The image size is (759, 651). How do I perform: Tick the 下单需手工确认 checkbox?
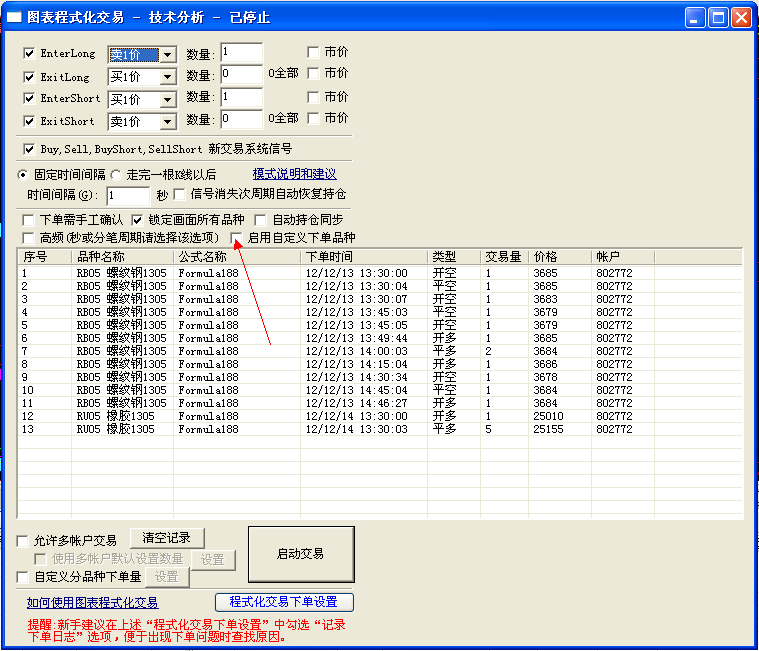[29, 220]
